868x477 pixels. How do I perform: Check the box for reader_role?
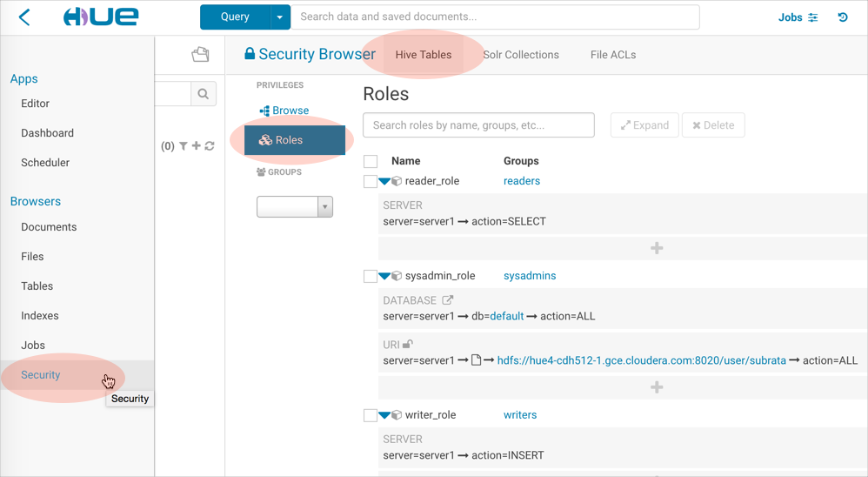coord(371,181)
